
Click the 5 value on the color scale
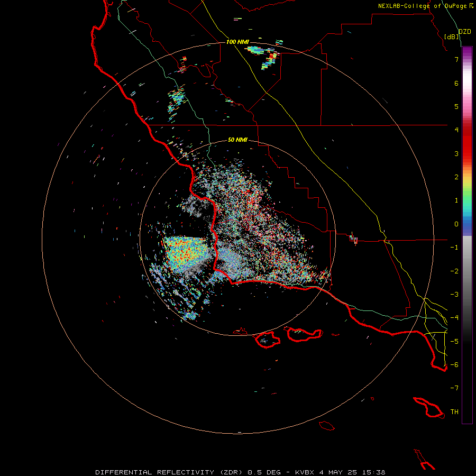[456, 106]
